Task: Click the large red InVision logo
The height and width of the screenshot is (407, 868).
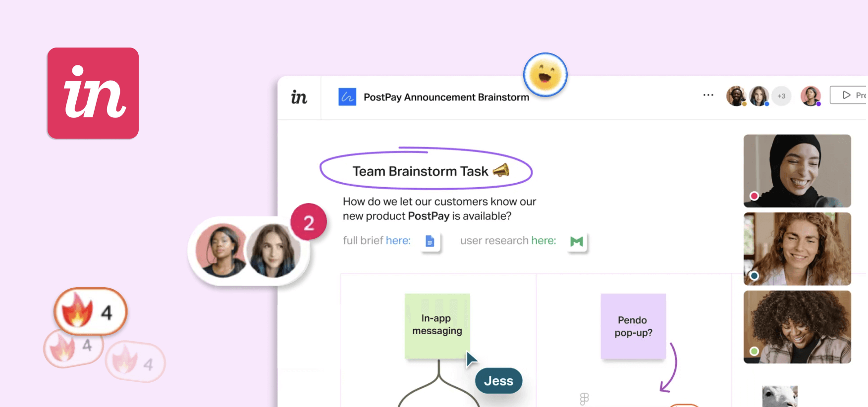Action: coord(93,93)
